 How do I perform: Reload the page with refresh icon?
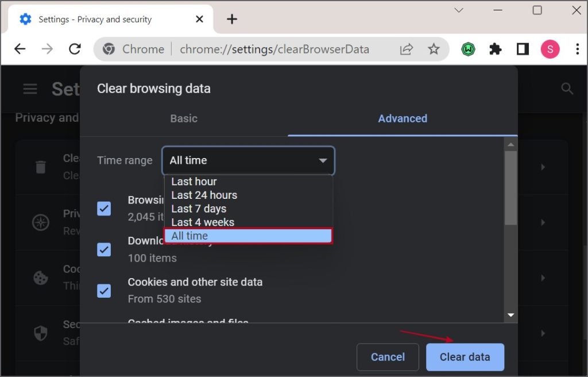point(75,49)
